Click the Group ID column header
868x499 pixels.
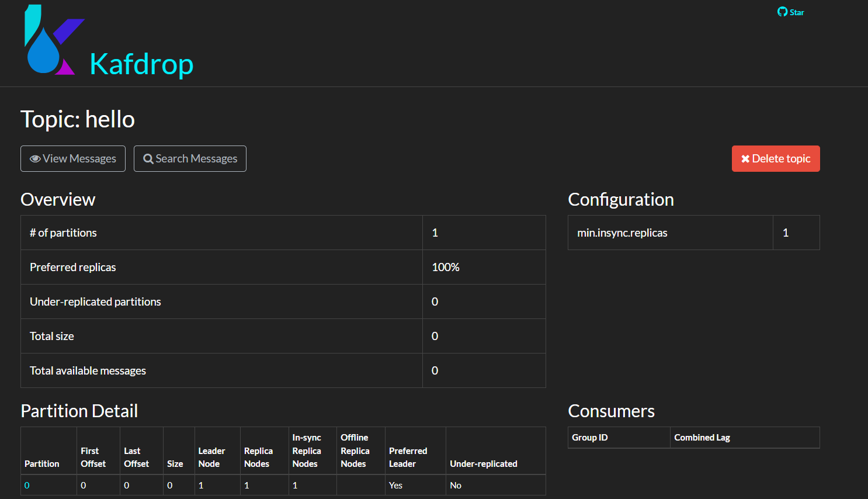pyautogui.click(x=589, y=438)
